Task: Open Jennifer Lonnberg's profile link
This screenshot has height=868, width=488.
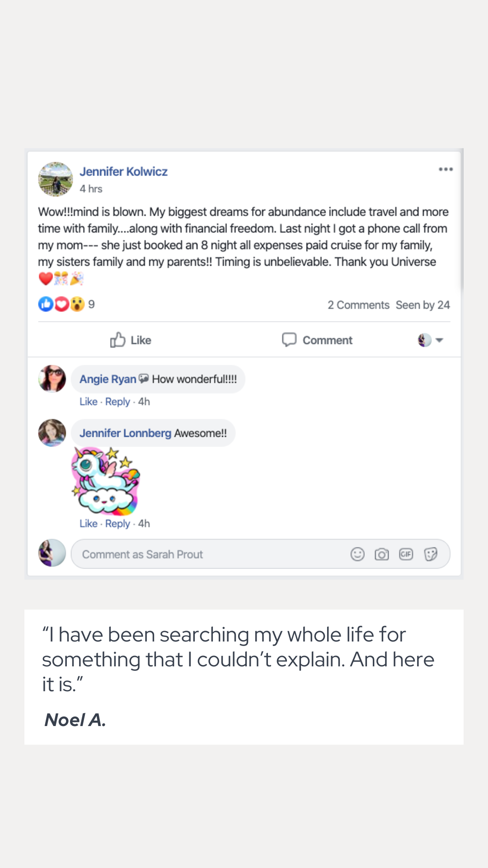Action: (125, 433)
